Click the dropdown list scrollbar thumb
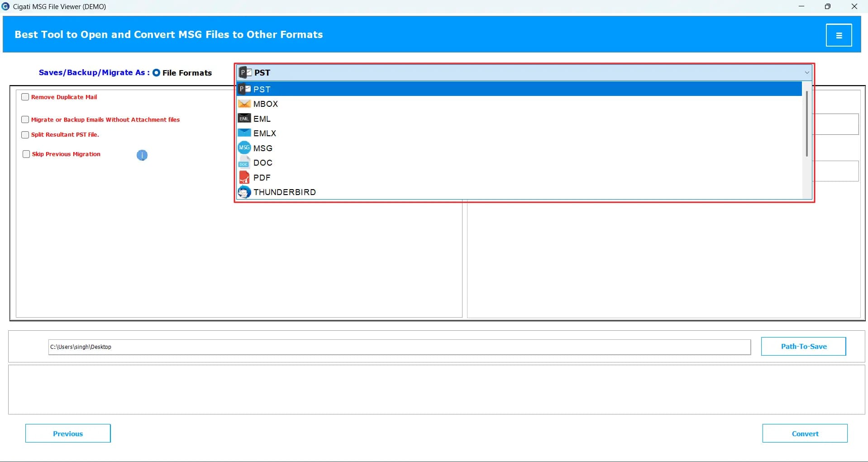 (806, 124)
